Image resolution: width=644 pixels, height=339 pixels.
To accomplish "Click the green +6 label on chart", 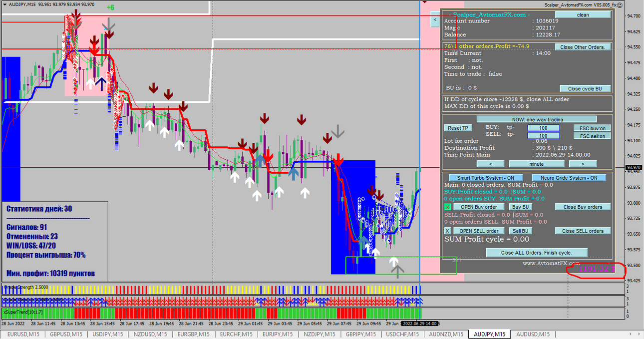I will tap(110, 7).
